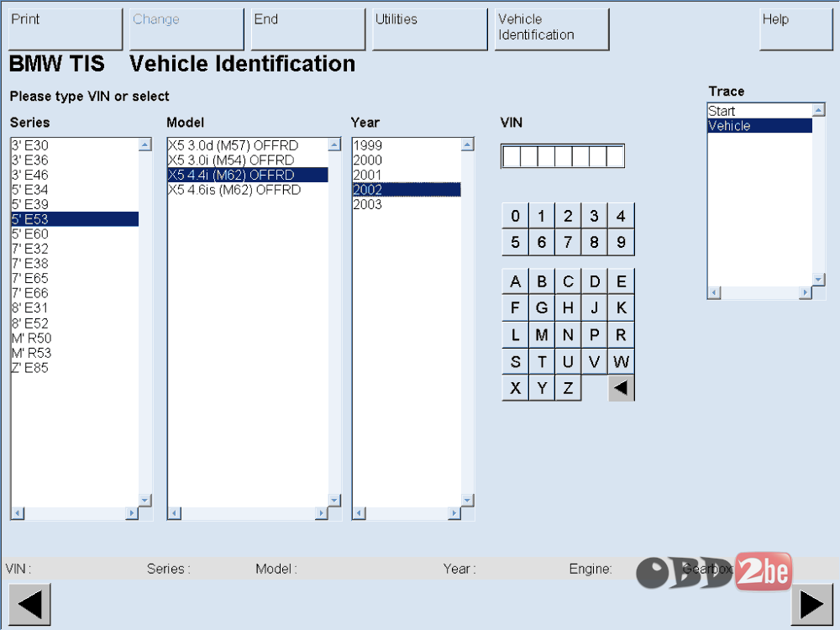
Task: Open Vehicle Identification from top bar
Action: pos(553,29)
